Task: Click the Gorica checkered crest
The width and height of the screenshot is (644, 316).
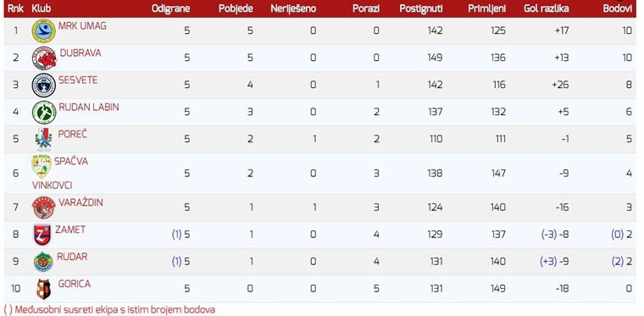Action: point(43,290)
